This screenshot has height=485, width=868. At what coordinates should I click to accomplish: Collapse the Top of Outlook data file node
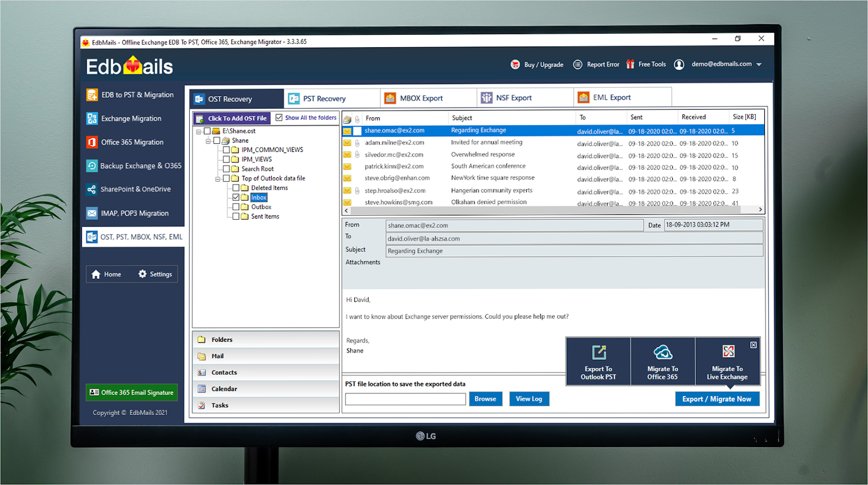218,178
